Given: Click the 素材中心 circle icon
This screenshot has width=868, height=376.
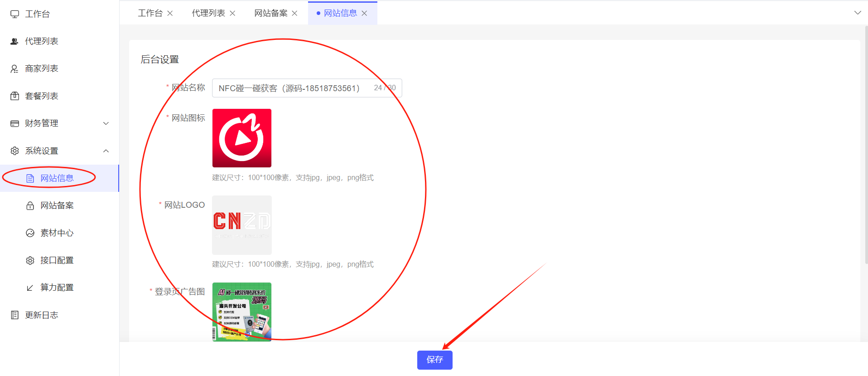Looking at the screenshot, I should tap(30, 233).
